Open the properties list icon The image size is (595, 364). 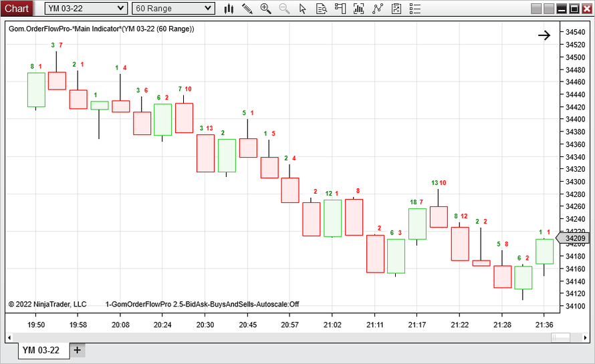point(415,8)
